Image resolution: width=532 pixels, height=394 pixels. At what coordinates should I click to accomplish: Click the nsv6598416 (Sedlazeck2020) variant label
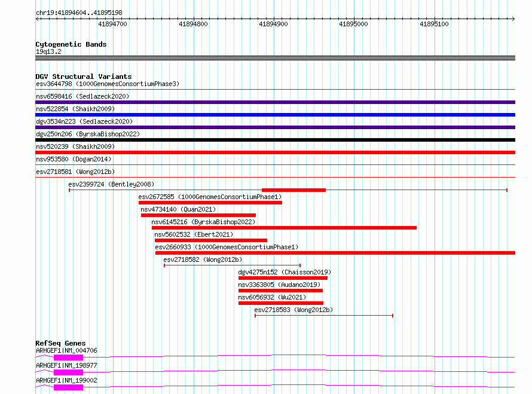point(82,96)
